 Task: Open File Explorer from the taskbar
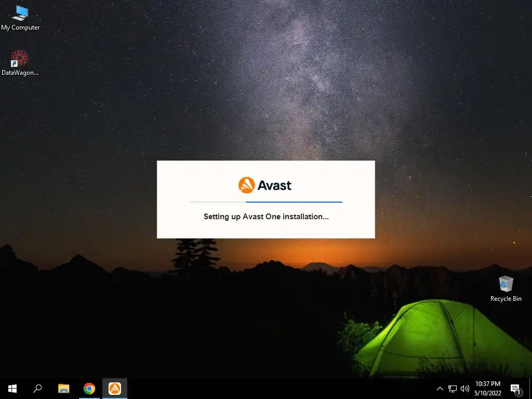pos(63,389)
